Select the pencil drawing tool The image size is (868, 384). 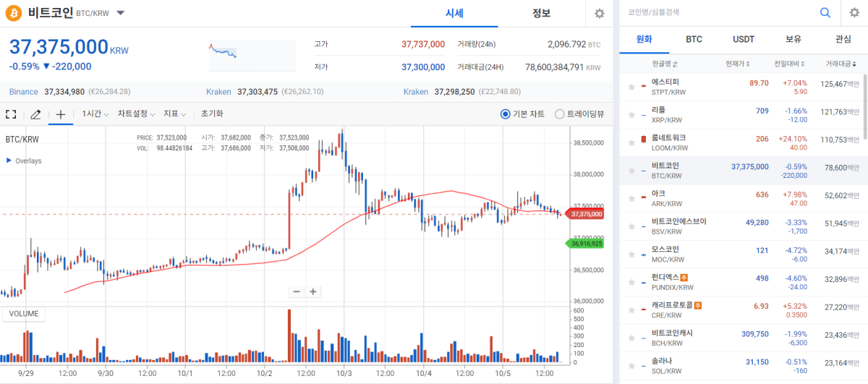[x=35, y=114]
